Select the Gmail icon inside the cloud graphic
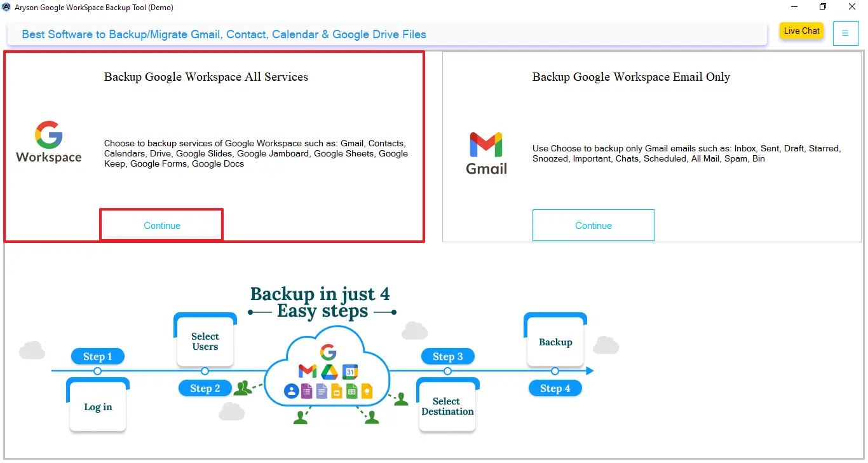The width and height of the screenshot is (868, 463). [x=308, y=371]
